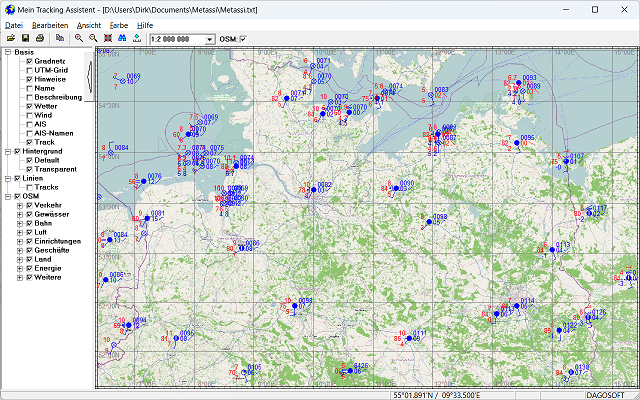This screenshot has width=640, height=400.
Task: Click the open file icon
Action: click(x=10, y=38)
